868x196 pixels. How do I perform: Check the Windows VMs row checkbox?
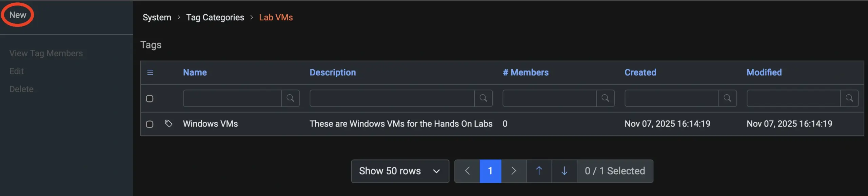tap(150, 124)
